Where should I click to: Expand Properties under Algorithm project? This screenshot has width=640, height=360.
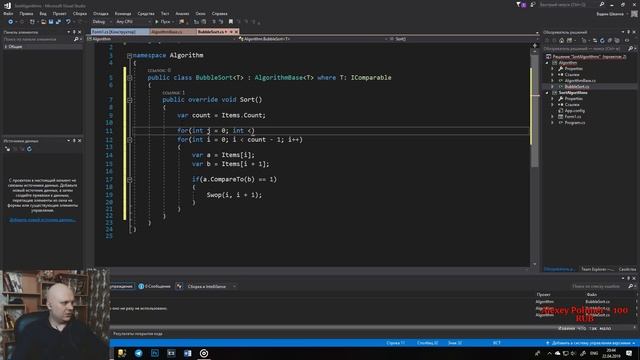552,69
